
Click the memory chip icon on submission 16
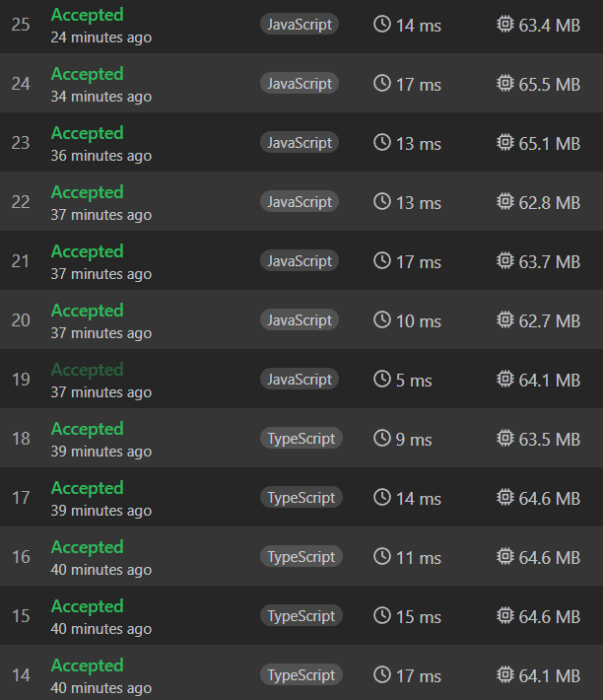505,556
